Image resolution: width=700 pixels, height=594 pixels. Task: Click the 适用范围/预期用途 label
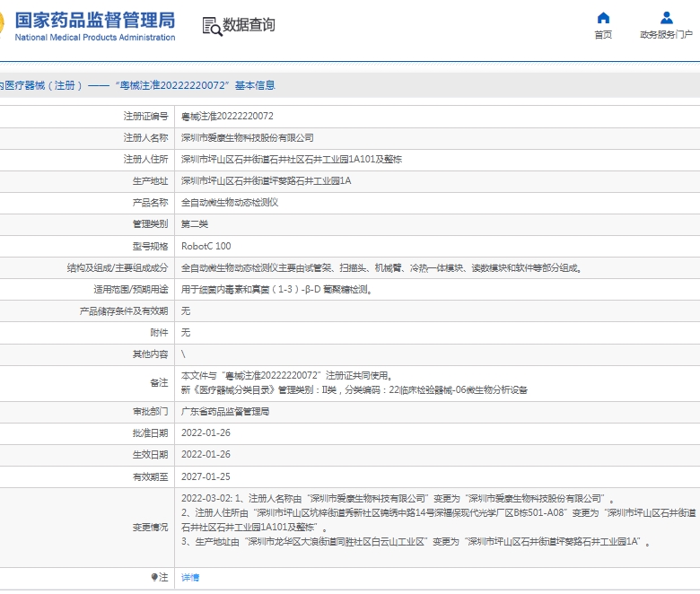pyautogui.click(x=131, y=289)
